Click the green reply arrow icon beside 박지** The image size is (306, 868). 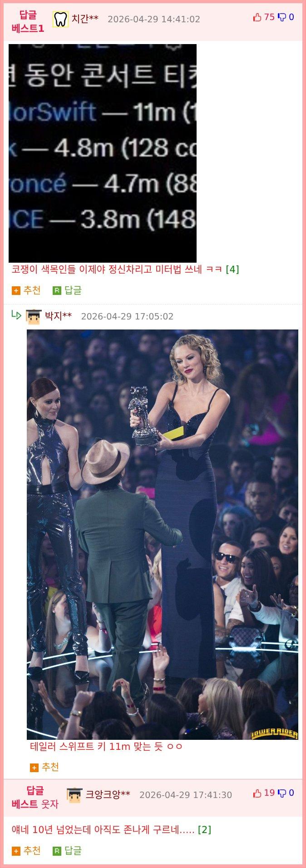point(16,314)
